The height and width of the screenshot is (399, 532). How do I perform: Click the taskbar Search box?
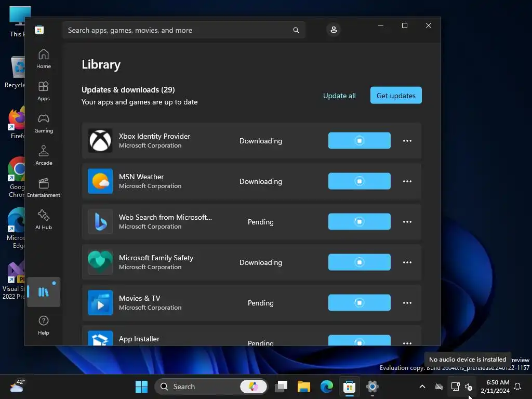[211, 387]
